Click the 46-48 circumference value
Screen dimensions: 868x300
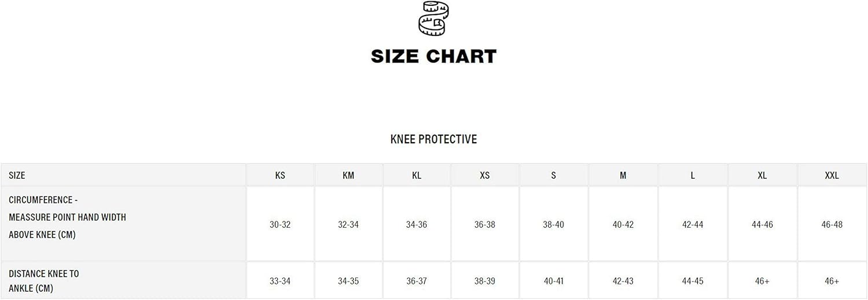coord(832,224)
